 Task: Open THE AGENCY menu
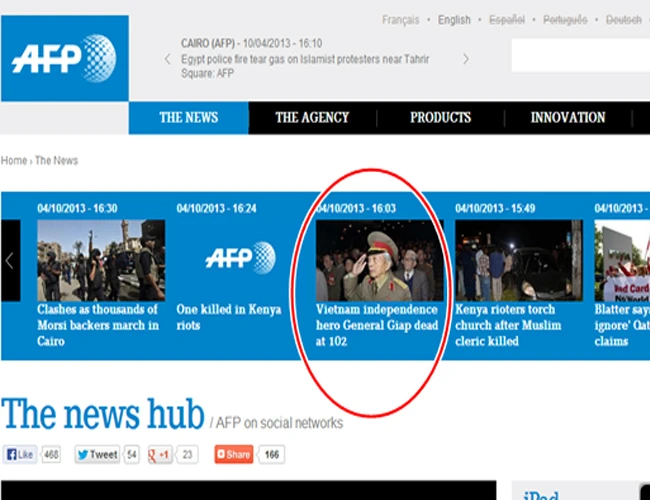tap(312, 118)
